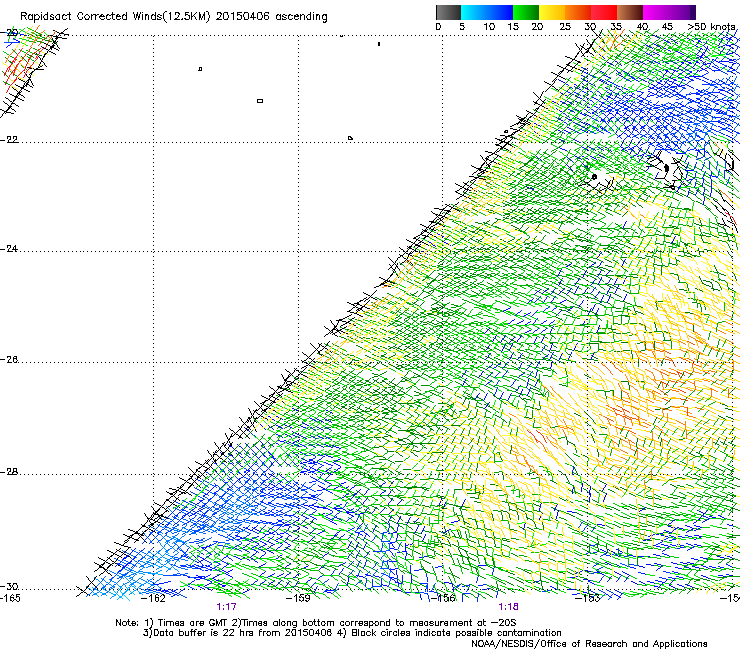Viewport: 740px width, 650px height.
Task: Click the -162 longitude axis label
Action: [x=154, y=598]
